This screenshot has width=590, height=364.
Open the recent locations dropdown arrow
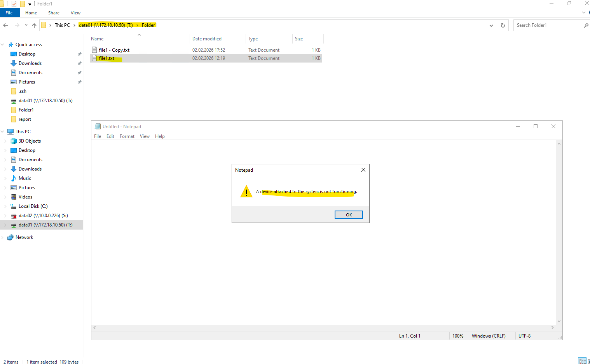tap(26, 25)
